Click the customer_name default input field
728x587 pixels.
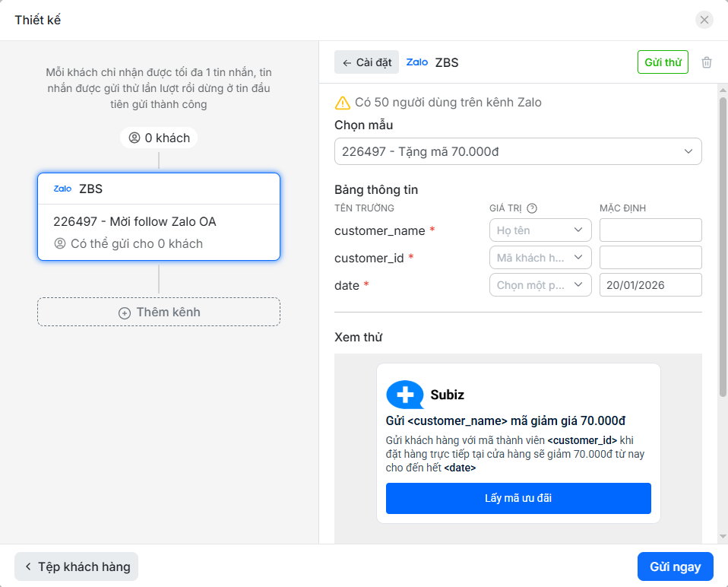pyautogui.click(x=650, y=230)
